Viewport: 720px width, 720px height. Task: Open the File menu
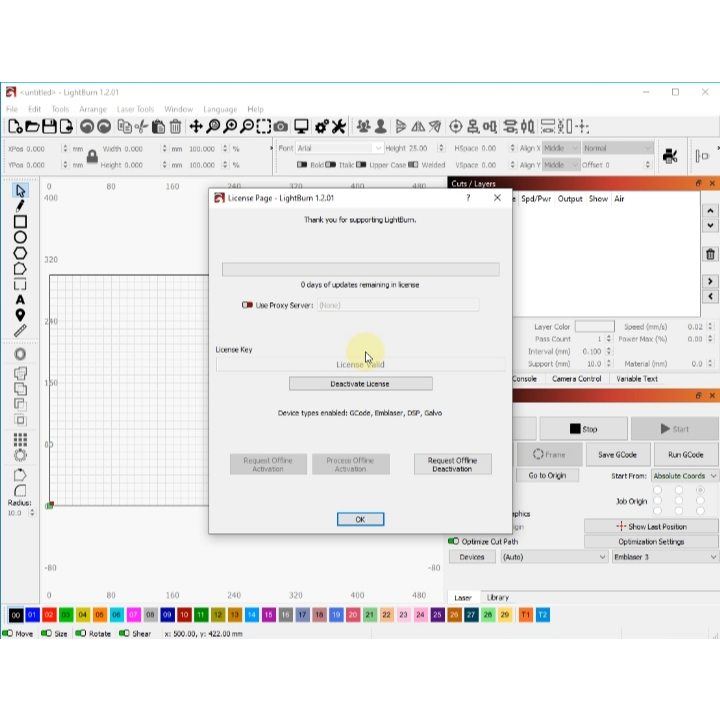coord(12,109)
